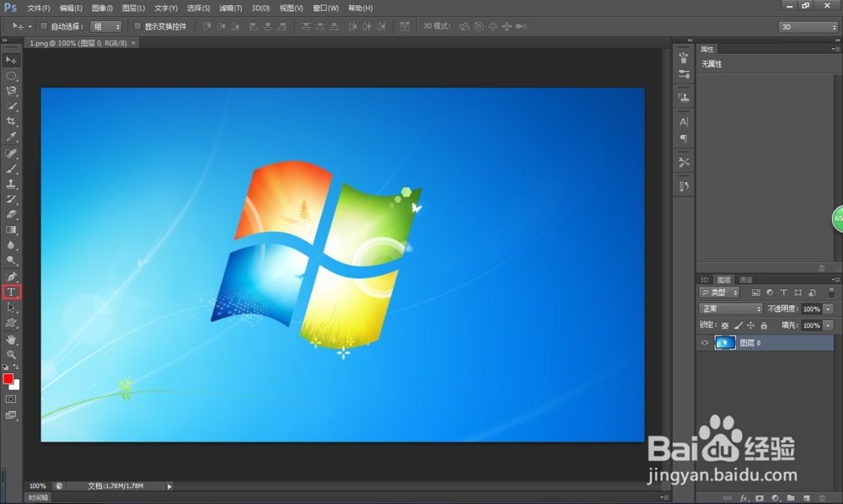Enable 自动选择 checkbox

pos(44,26)
